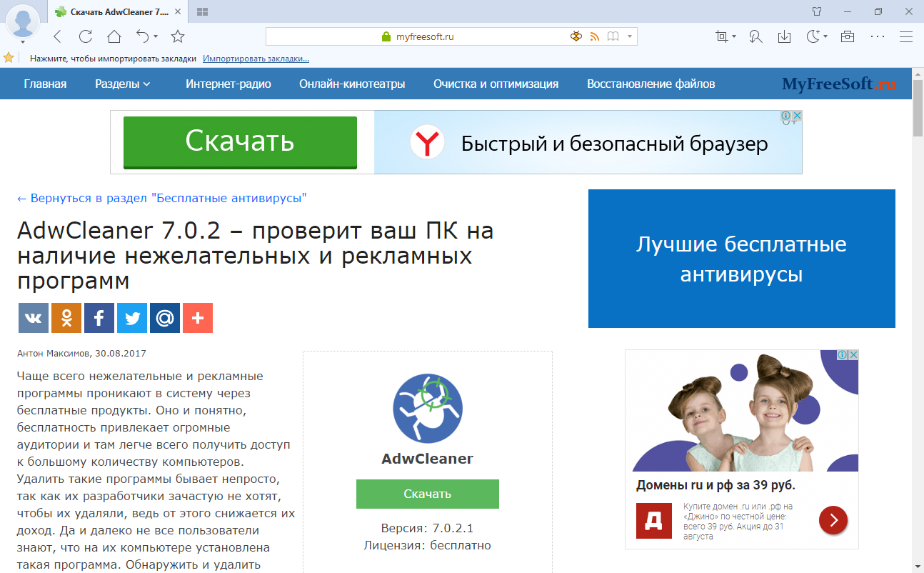The image size is (924, 573).
Task: Click Импортировать закладки link
Action: pos(256,59)
